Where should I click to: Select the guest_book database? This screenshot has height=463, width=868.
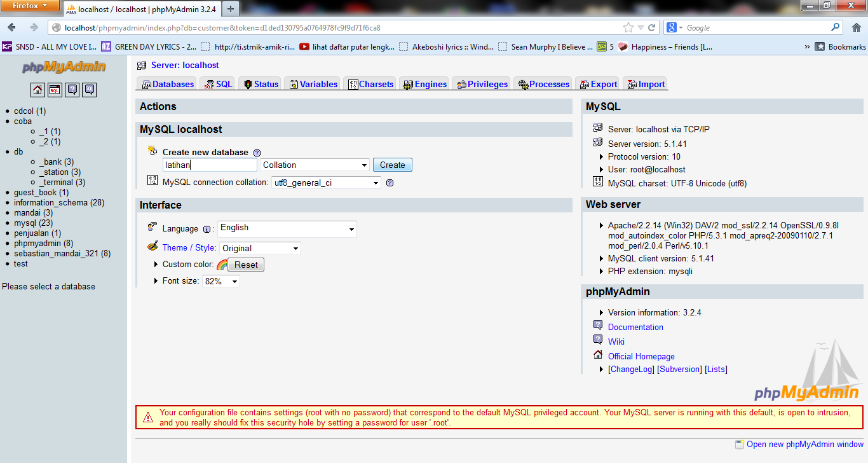click(41, 192)
